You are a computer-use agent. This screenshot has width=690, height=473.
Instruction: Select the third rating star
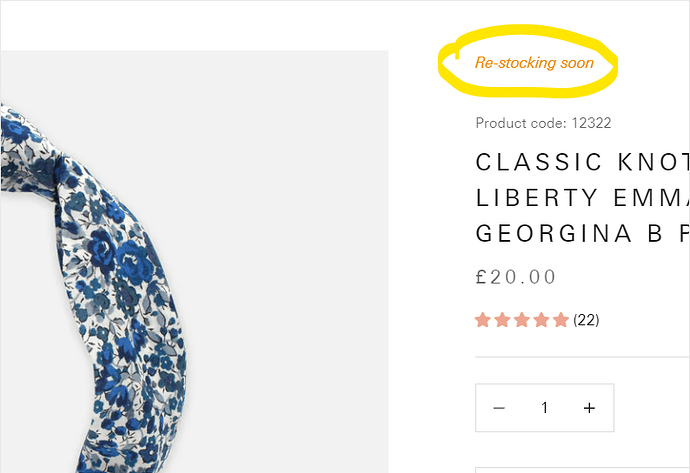(x=521, y=320)
